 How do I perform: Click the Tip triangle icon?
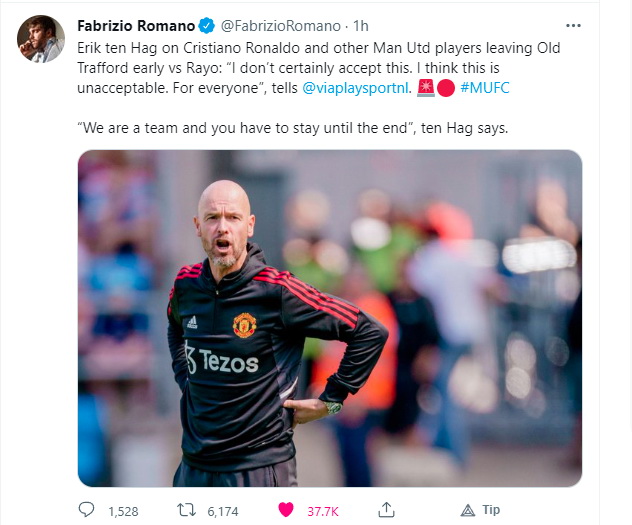pos(468,511)
